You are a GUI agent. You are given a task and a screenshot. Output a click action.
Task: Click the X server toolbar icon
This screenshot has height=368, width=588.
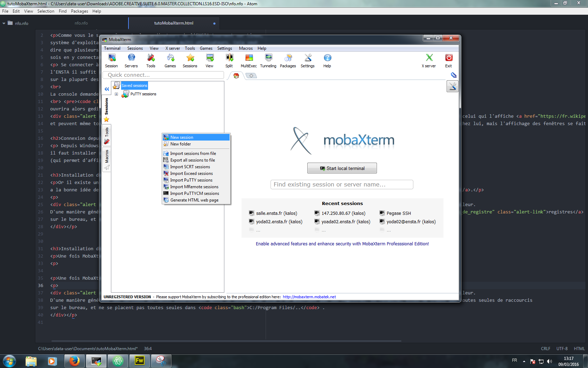(429, 61)
